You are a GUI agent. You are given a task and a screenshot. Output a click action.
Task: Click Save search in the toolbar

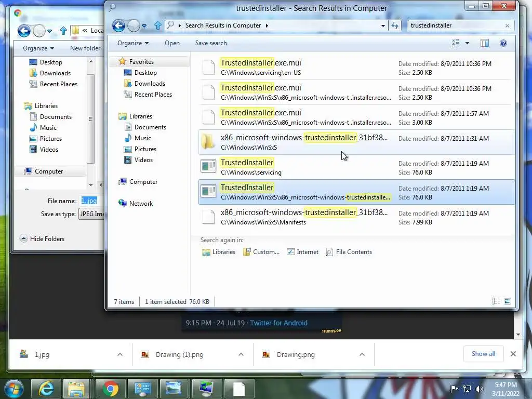tap(211, 43)
